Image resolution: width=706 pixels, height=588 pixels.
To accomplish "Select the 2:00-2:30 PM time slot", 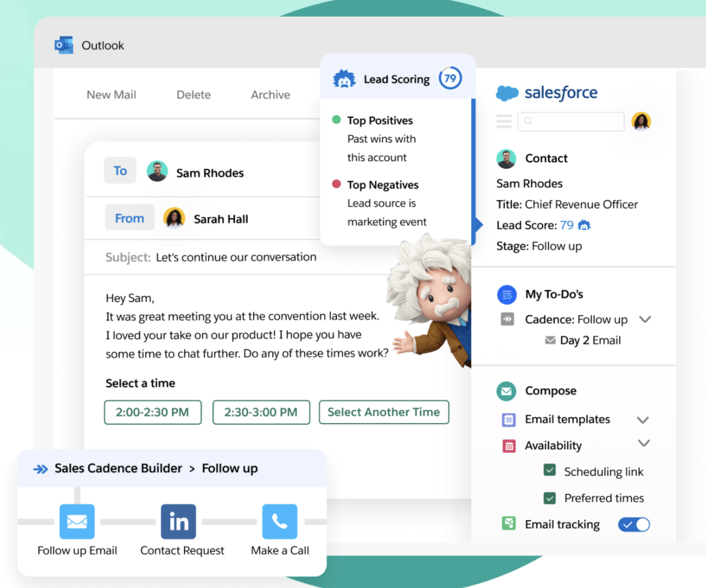I will click(152, 412).
